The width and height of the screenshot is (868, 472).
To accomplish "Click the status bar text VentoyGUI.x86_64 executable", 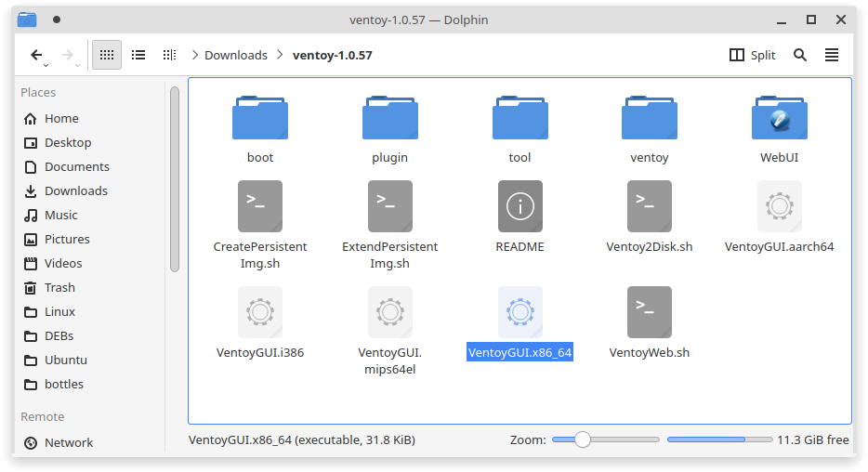I will [302, 439].
